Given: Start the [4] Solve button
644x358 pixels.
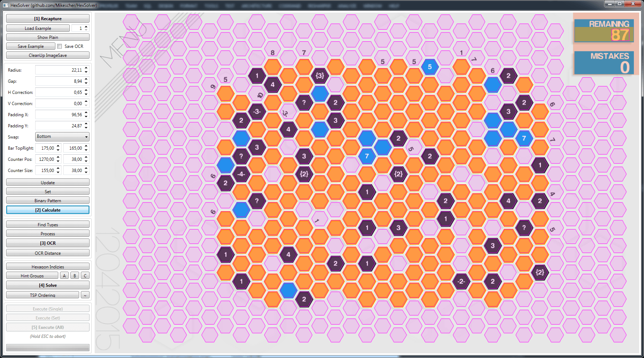Looking at the screenshot, I should pyautogui.click(x=48, y=285).
